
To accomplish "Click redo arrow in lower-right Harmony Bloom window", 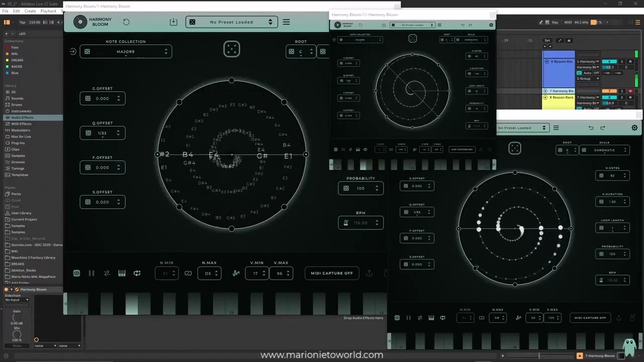I will (x=602, y=128).
